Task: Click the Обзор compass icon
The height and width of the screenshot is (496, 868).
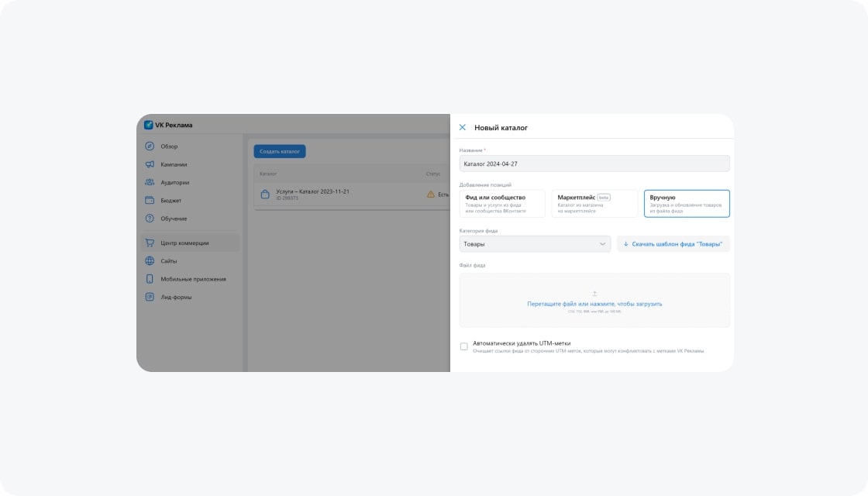Action: point(150,146)
